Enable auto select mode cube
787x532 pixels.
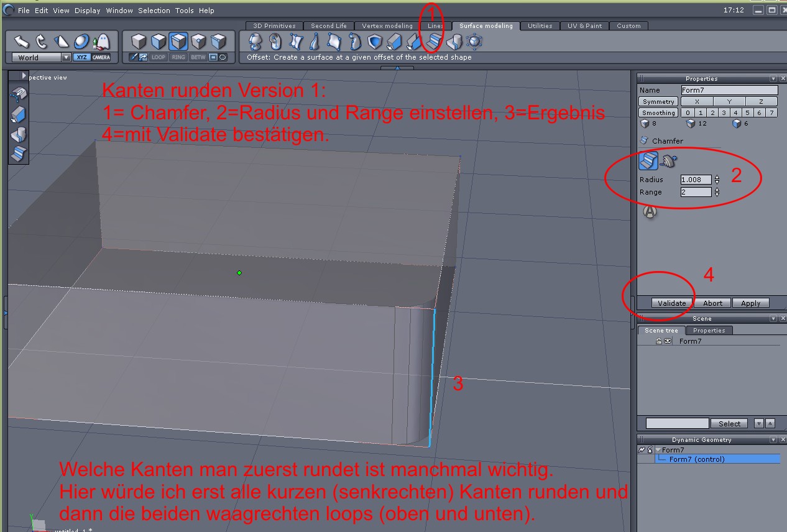(218, 42)
